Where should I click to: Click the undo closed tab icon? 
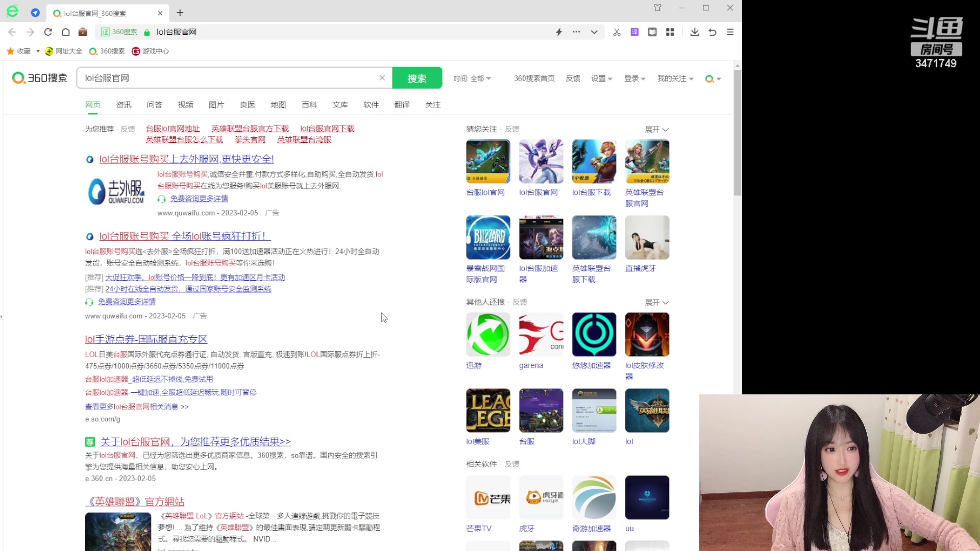[x=713, y=32]
